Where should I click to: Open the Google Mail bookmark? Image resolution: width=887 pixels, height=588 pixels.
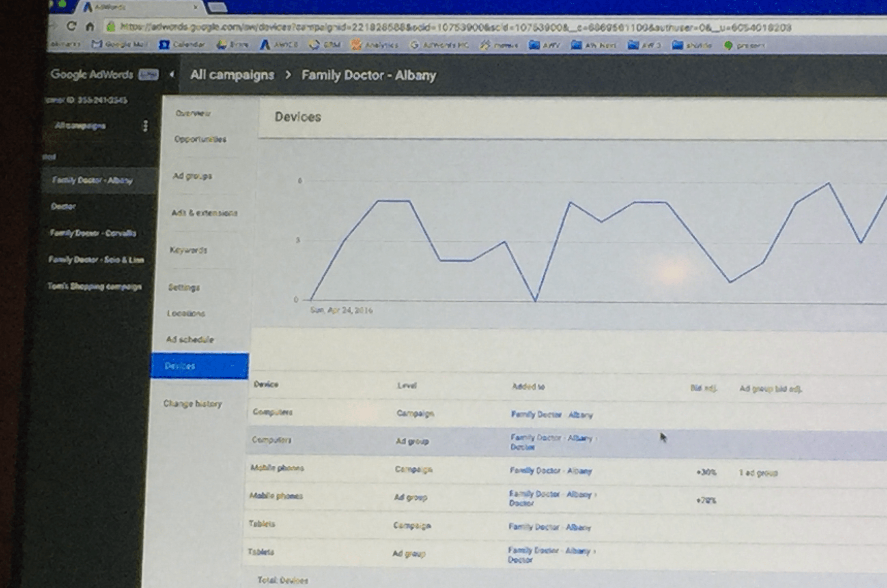[x=119, y=44]
